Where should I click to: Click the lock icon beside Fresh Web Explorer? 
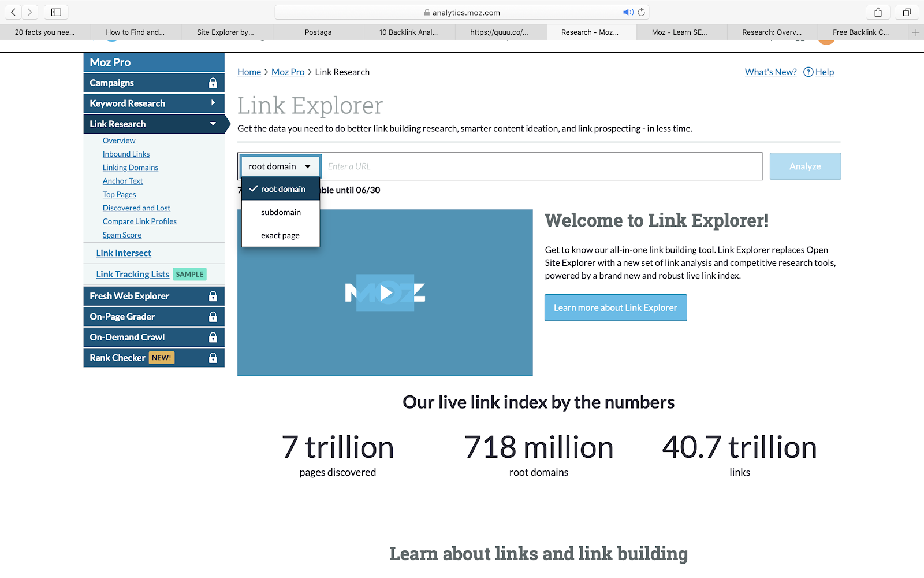pos(213,297)
